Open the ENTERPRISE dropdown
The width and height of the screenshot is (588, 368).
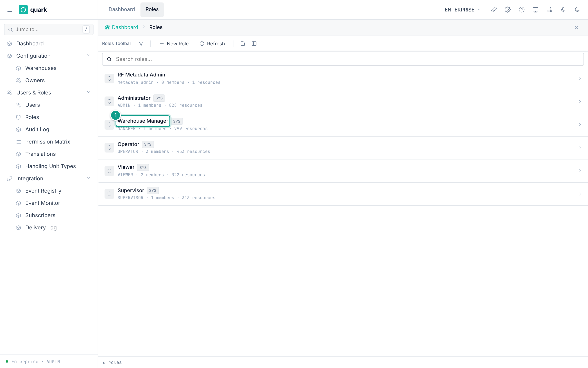[462, 10]
